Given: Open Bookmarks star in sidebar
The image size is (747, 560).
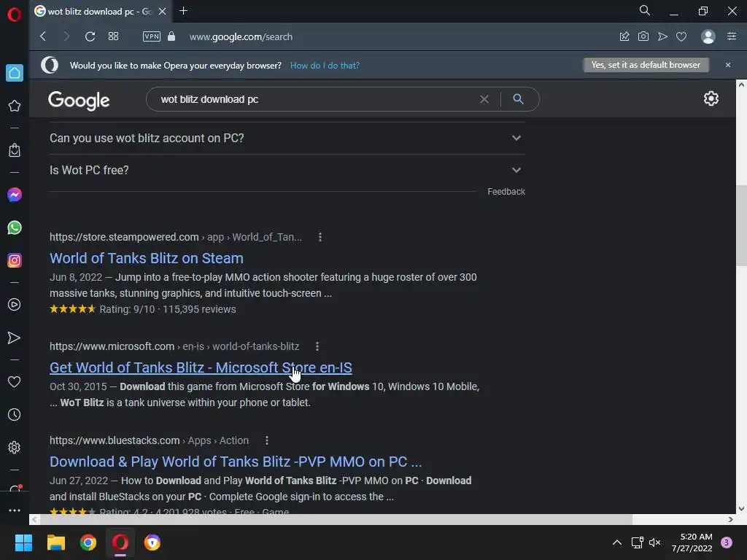Looking at the screenshot, I should (x=15, y=106).
